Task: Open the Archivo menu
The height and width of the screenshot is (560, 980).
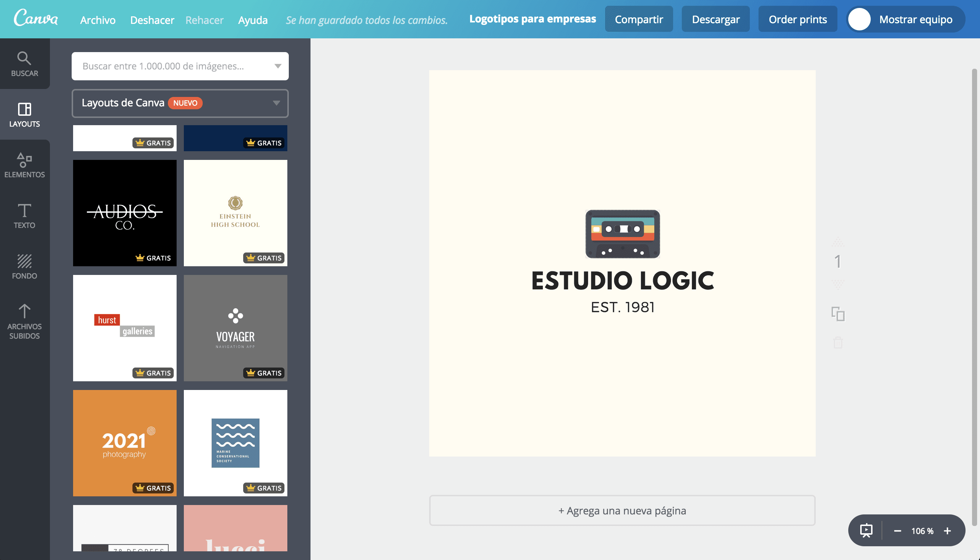Action: (x=98, y=20)
